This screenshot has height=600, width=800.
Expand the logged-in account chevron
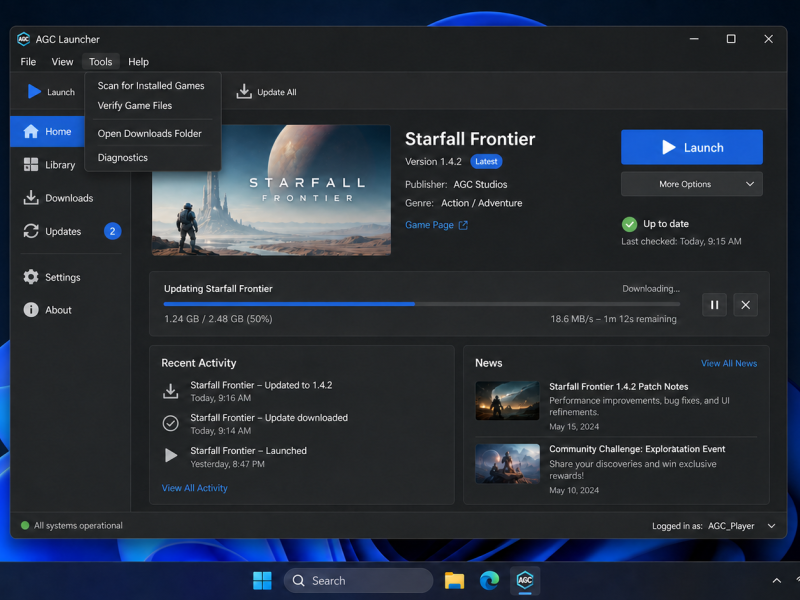[771, 526]
